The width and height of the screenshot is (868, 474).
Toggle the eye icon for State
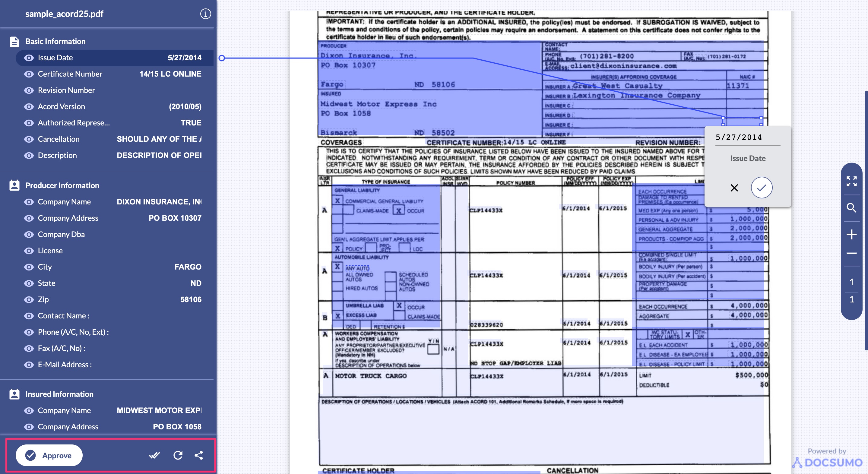pyautogui.click(x=29, y=283)
